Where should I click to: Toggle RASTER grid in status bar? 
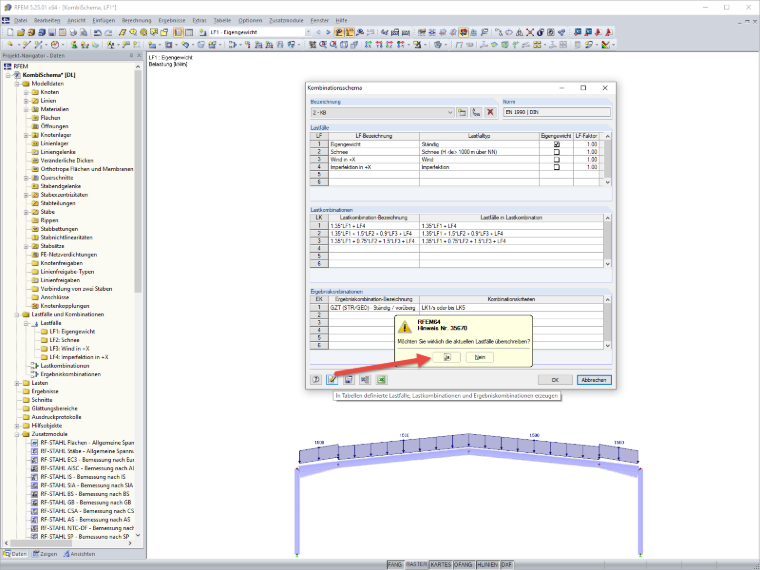[416, 565]
